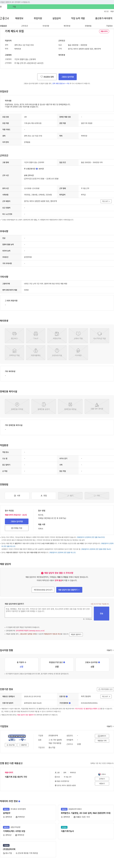Click the 장애인용 승강기 icon
114x868 pixels.
pyautogui.click(x=44, y=406)
